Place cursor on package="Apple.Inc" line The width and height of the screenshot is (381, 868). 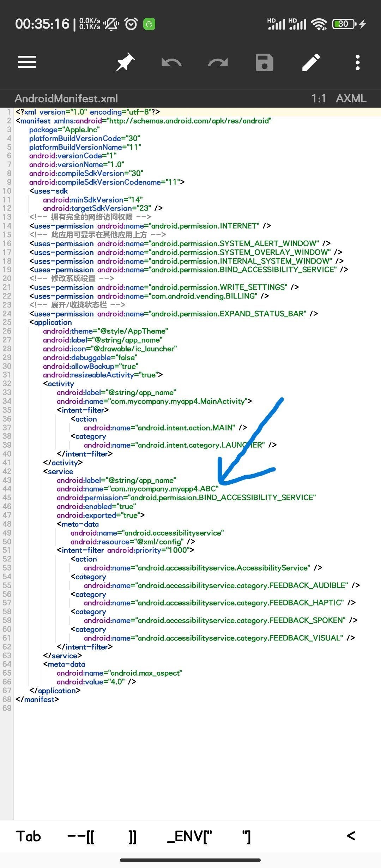point(64,129)
